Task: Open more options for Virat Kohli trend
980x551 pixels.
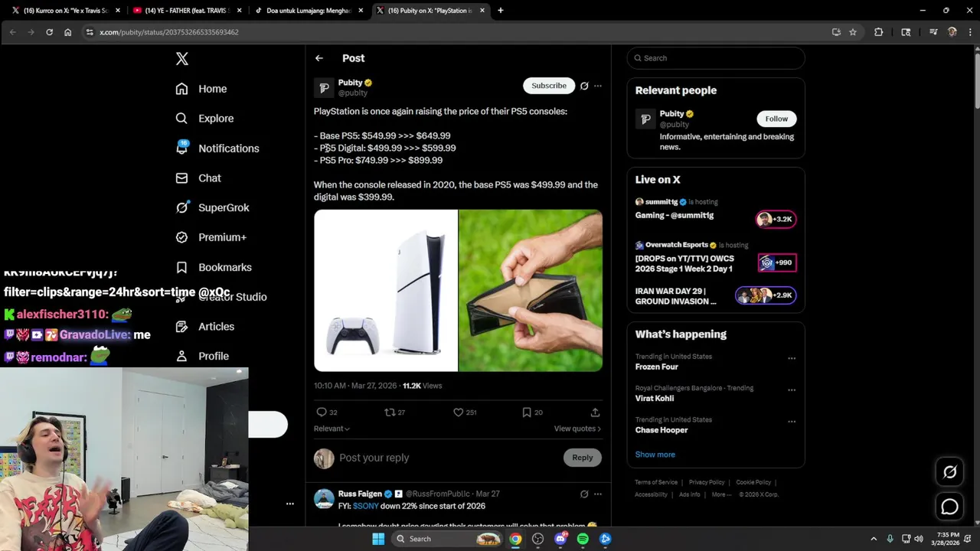Action: [792, 390]
